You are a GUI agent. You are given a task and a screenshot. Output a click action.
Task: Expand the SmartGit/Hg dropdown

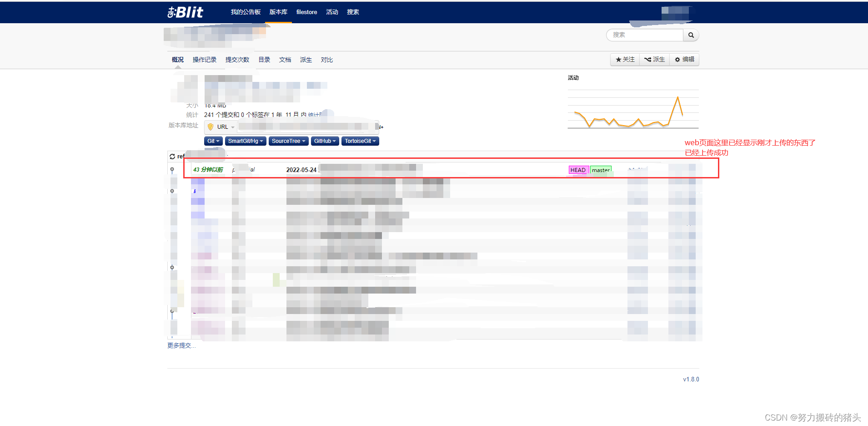[x=246, y=141]
